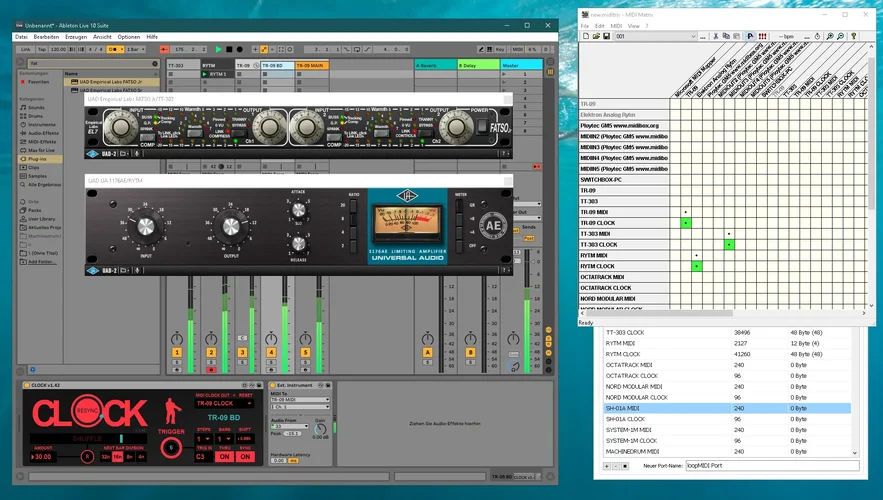Launch the RYTM 1 clip
The width and height of the screenshot is (883, 500).
(204, 74)
